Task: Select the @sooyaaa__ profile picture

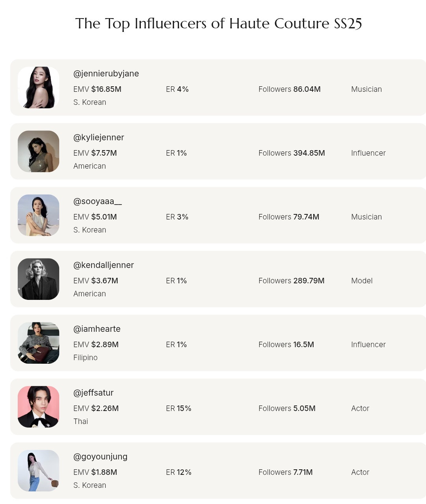Action: 39,215
